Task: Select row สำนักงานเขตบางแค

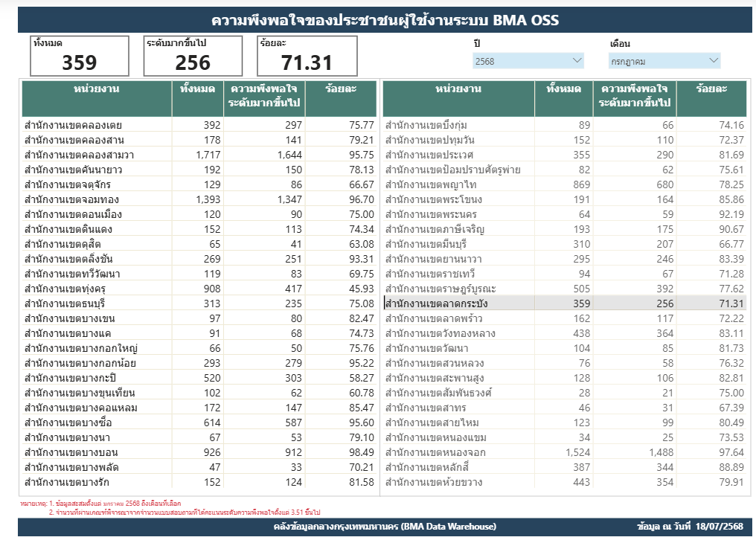Action: click(x=199, y=333)
